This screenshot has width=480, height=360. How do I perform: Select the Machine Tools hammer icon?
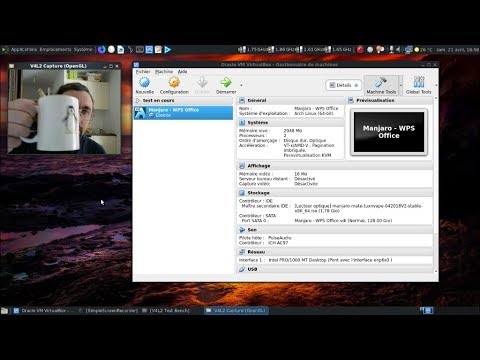[381, 82]
